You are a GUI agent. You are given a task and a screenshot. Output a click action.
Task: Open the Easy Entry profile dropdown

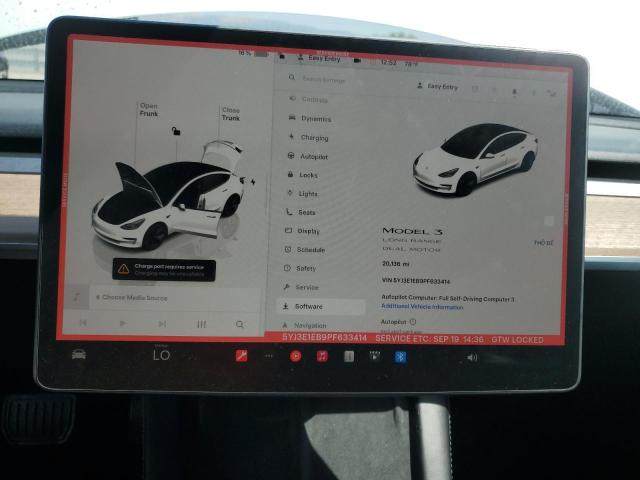click(438, 87)
